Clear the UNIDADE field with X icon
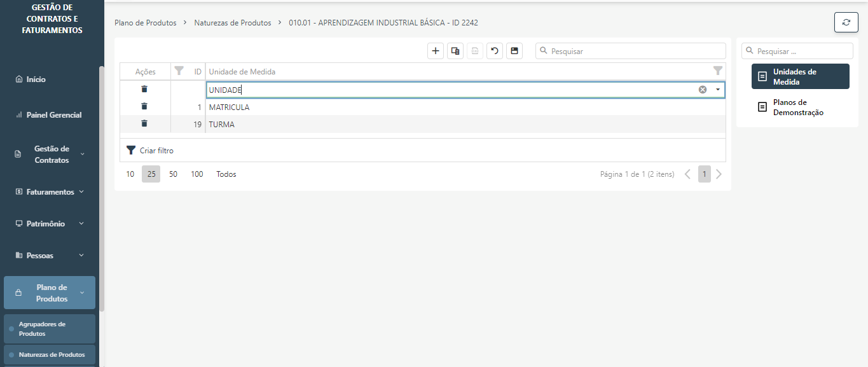This screenshot has width=868, height=367. 703,90
